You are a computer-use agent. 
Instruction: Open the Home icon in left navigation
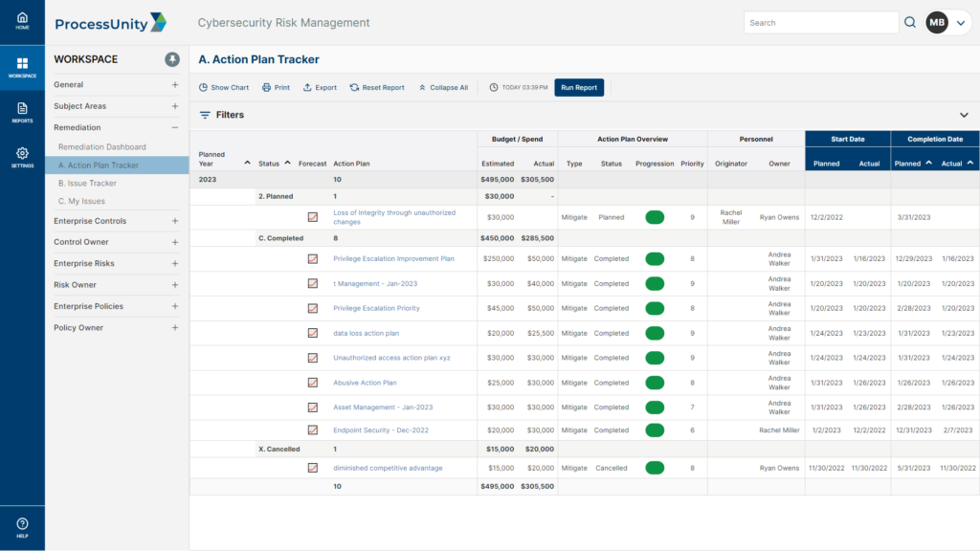pyautogui.click(x=21, y=19)
